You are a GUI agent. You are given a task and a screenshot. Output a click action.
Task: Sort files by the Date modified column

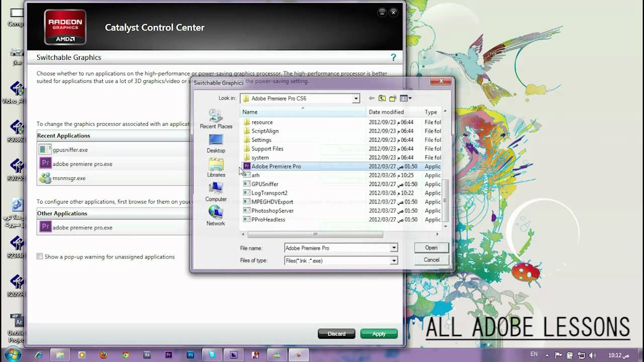394,112
